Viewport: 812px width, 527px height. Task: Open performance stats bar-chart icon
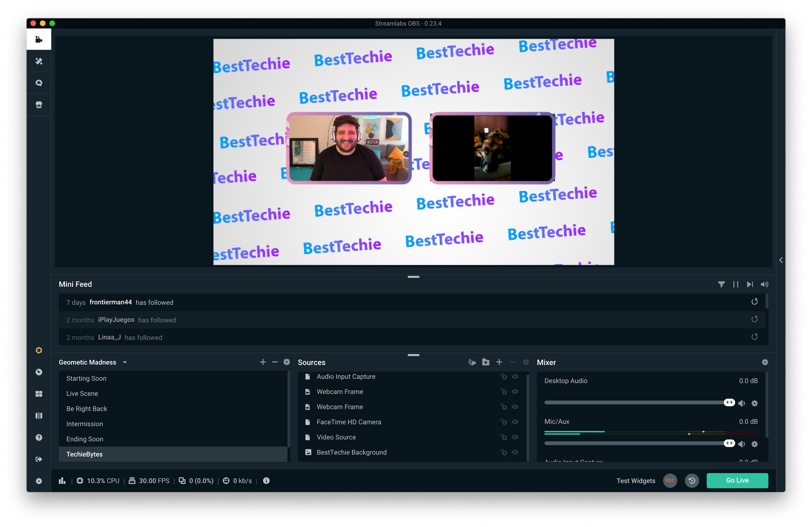point(62,481)
